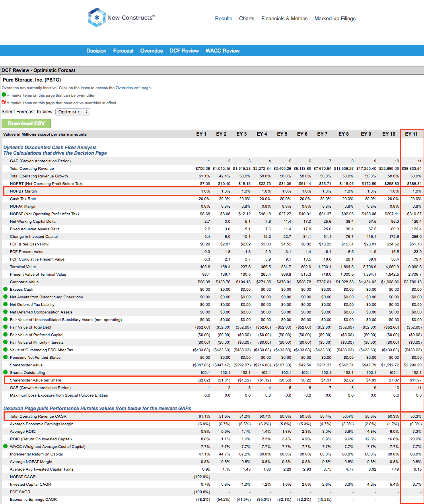Click the EY 1 column header
The width and height of the screenshot is (424, 504).
[x=201, y=134]
